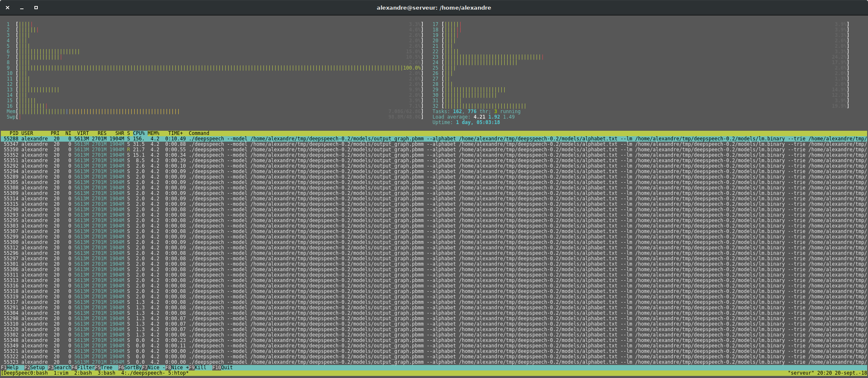Screen dimensions: 868x378
Task: Select the running process PID 55350
Action: [x=434, y=150]
